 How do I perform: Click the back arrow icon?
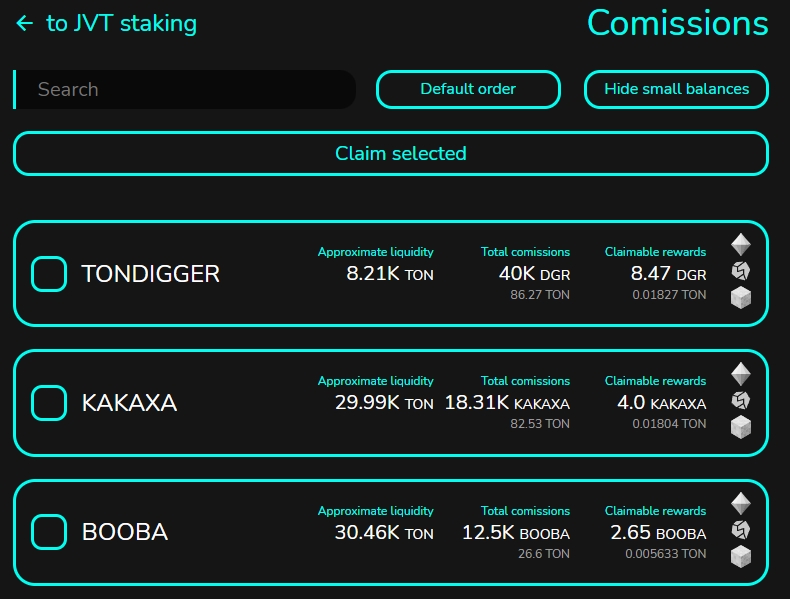click(25, 23)
